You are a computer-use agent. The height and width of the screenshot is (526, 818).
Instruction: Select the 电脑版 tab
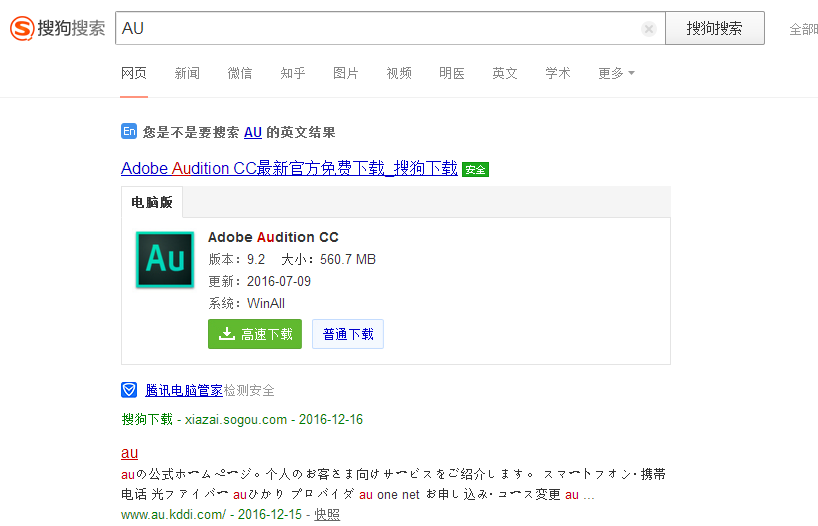[x=152, y=202]
